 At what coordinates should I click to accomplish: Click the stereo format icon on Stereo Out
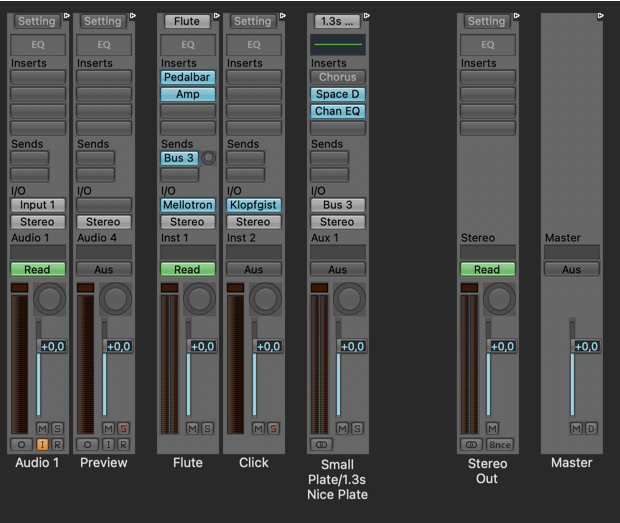pos(470,444)
